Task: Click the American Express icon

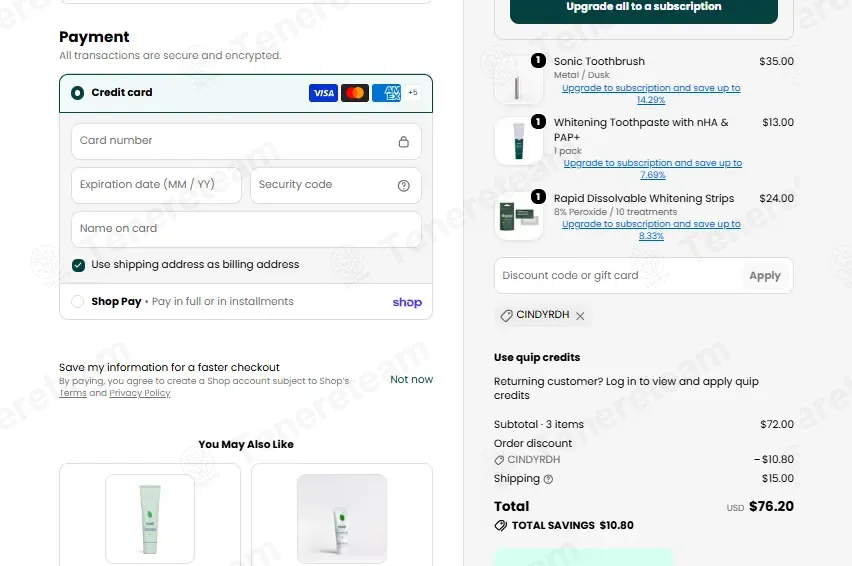Action: pos(386,93)
